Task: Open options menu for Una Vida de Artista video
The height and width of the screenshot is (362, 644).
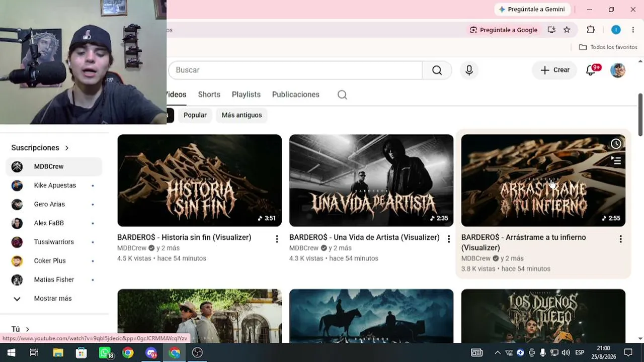Action: (449, 239)
